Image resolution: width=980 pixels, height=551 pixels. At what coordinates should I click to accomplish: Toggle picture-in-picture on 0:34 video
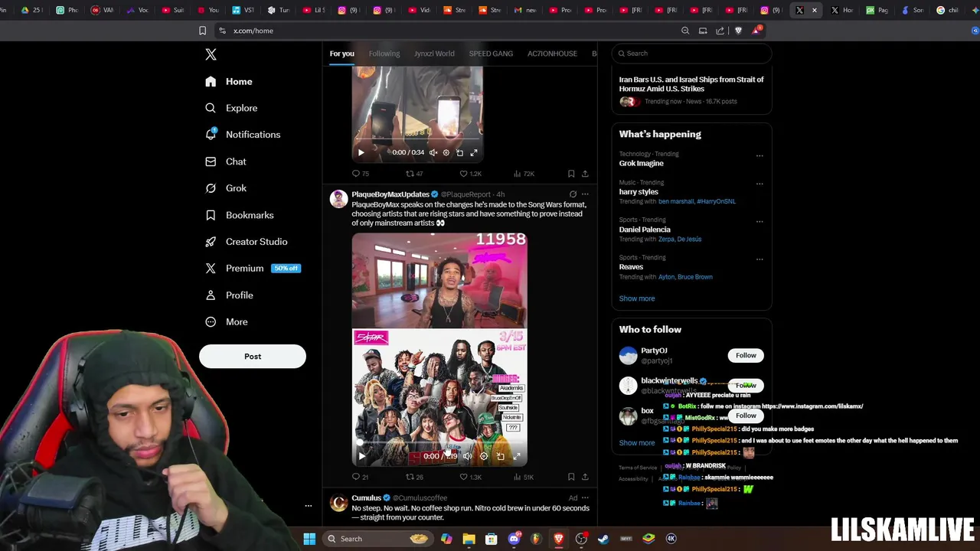[x=459, y=152]
